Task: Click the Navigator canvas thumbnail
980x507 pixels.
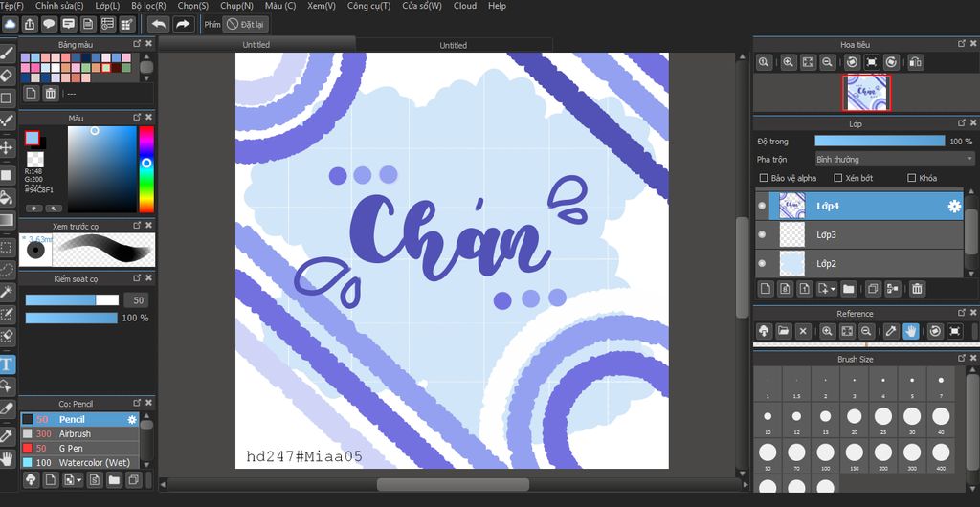Action: (x=866, y=93)
